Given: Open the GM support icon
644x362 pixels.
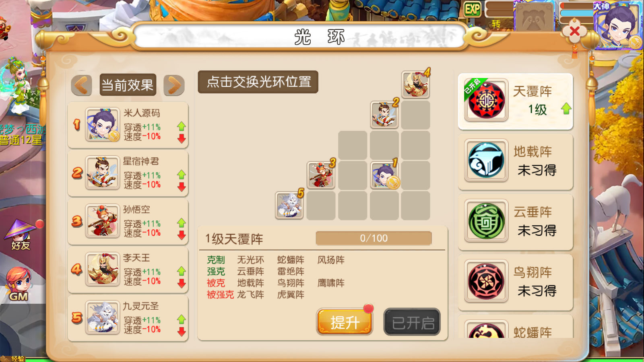Looking at the screenshot, I should click(18, 284).
